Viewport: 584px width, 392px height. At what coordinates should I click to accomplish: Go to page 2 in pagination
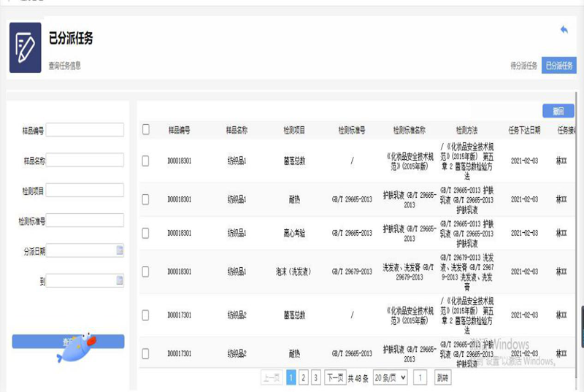pyautogui.click(x=304, y=377)
